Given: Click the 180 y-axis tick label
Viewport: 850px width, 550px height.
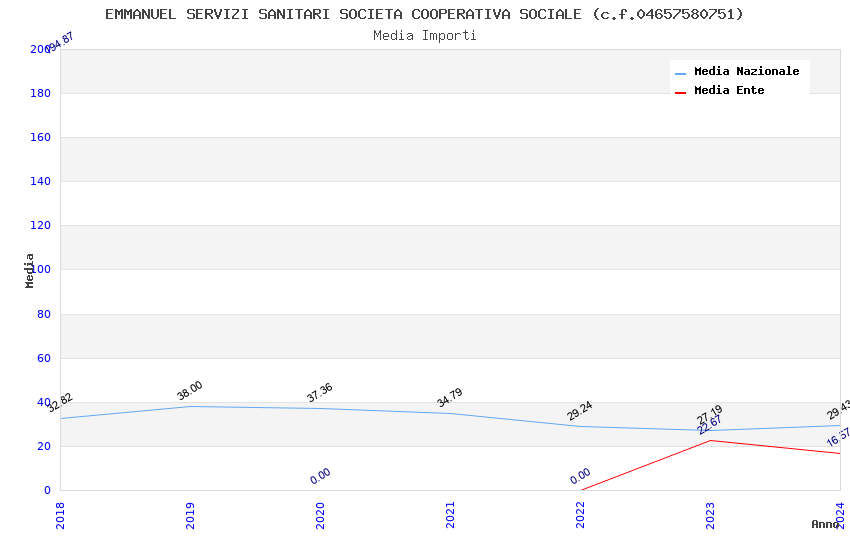Looking at the screenshot, I should (x=41, y=93).
